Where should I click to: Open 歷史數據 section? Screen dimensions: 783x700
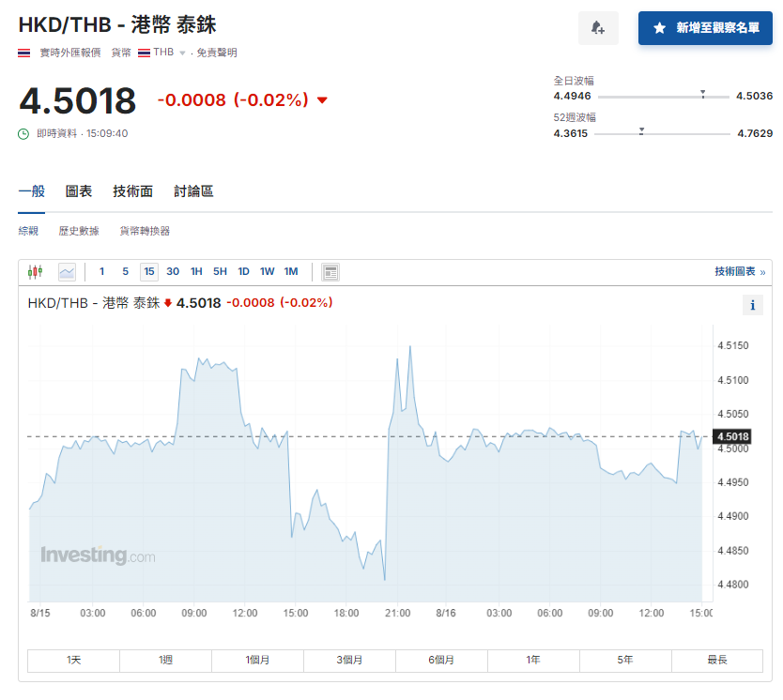[79, 230]
